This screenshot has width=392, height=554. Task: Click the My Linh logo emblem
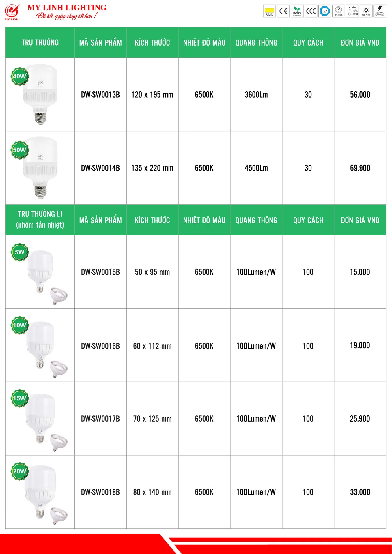12,12
